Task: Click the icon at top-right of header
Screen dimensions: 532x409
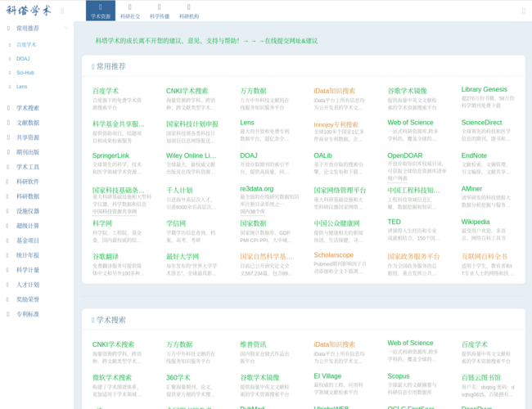Action: (523, 11)
